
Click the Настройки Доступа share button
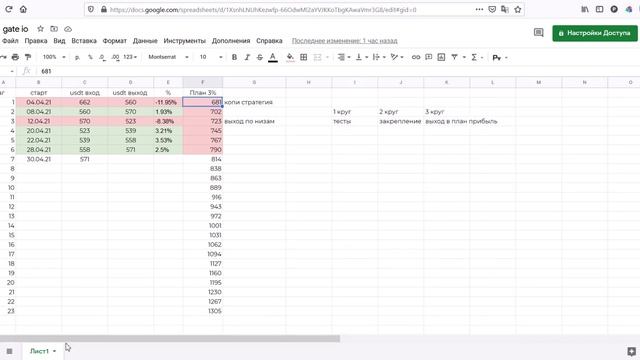tap(595, 33)
